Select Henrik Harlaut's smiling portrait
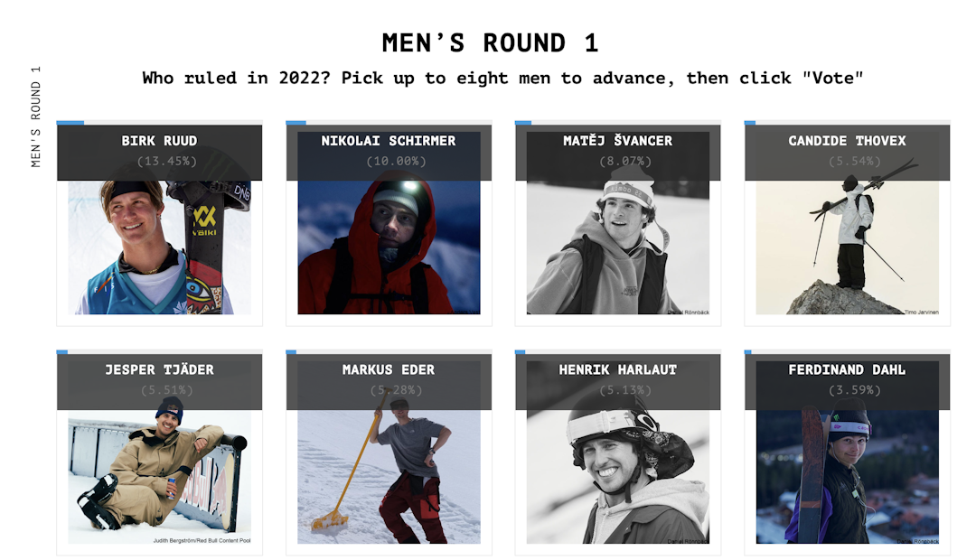The image size is (976, 560). click(x=618, y=477)
